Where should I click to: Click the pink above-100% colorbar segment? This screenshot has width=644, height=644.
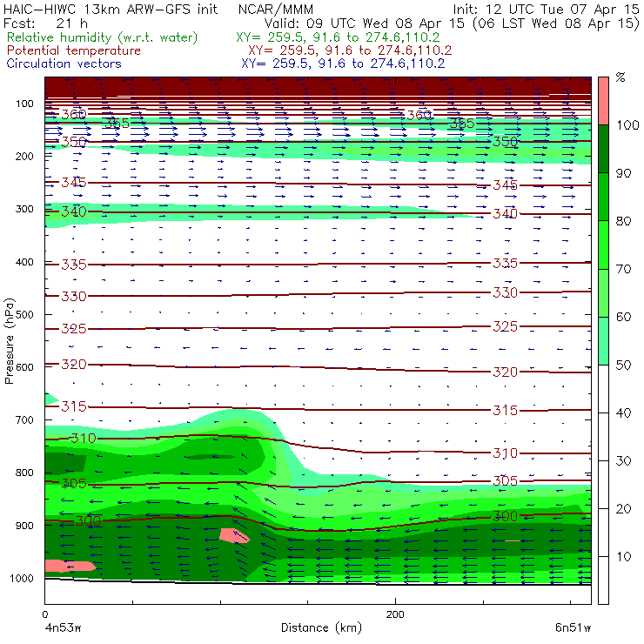[603, 101]
